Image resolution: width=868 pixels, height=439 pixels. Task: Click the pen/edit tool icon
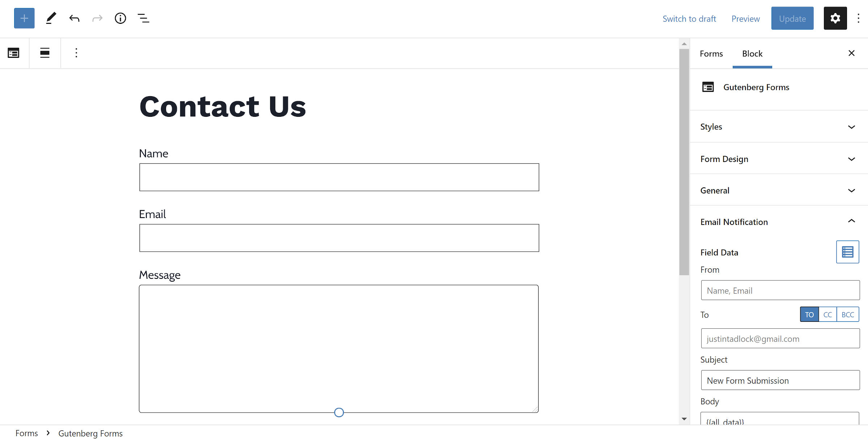(50, 18)
